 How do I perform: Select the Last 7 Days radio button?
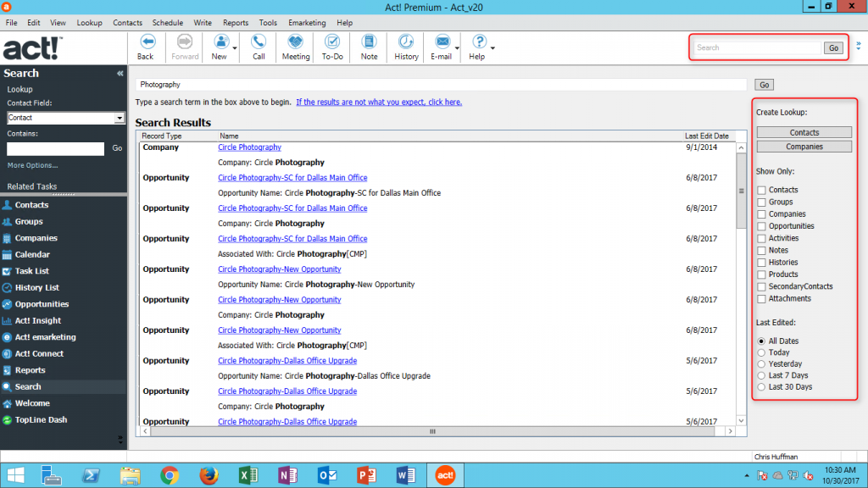762,375
